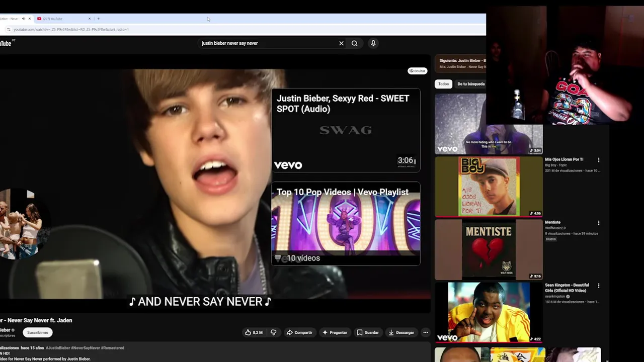
Task: Click the #JustinBieber hashtag link
Action: point(58,348)
